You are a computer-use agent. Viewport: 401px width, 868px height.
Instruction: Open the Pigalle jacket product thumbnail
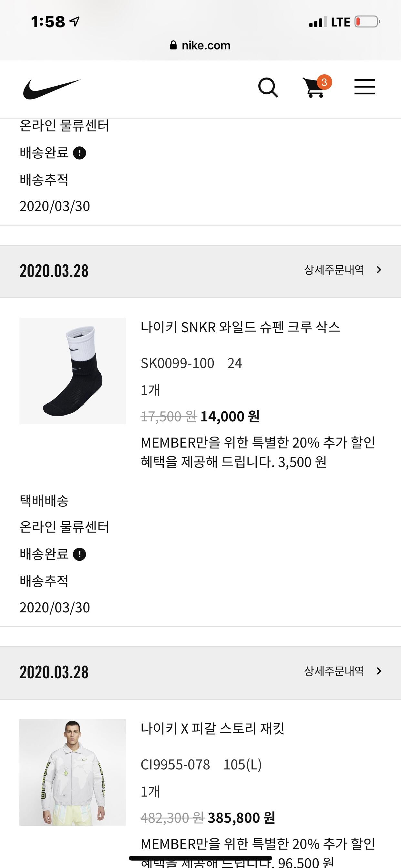point(73,772)
